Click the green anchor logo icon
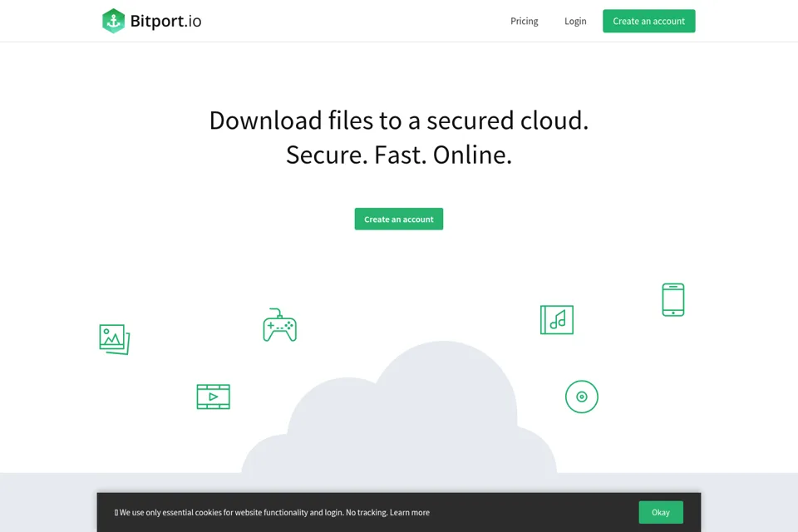The image size is (798, 532). (x=113, y=21)
